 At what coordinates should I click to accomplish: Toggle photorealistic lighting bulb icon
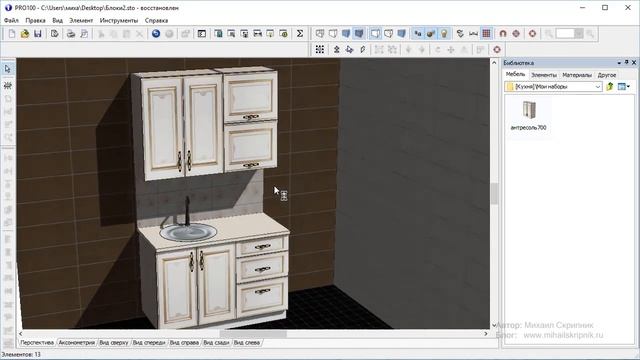coord(444,34)
